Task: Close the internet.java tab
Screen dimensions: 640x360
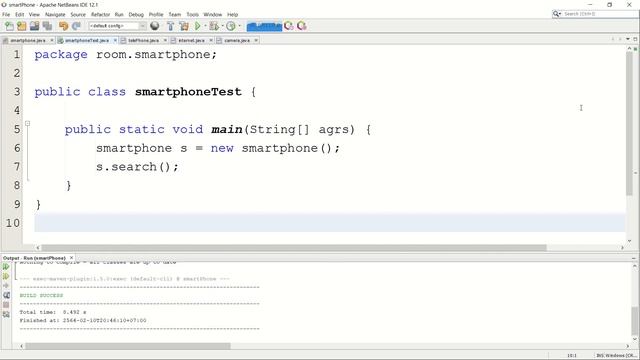Action: 211,40
